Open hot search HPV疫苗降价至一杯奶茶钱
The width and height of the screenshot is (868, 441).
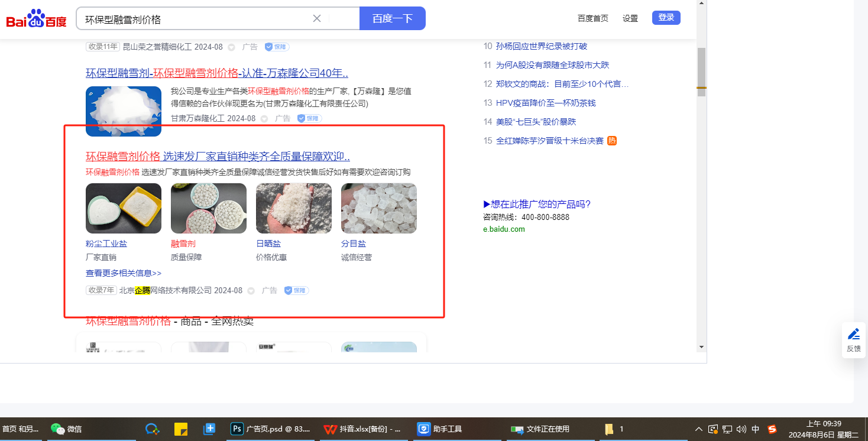[x=546, y=103]
